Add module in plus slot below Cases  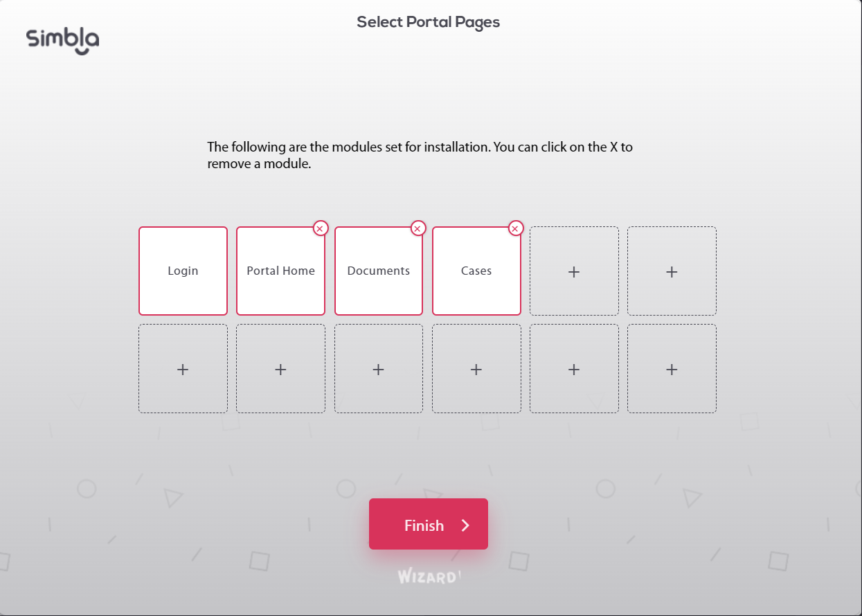476,369
